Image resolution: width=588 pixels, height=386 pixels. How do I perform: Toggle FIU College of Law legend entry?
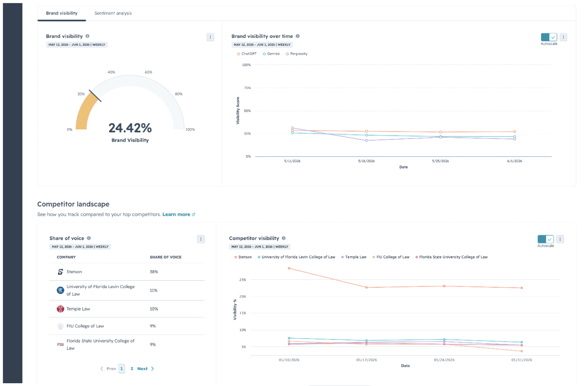click(391, 257)
